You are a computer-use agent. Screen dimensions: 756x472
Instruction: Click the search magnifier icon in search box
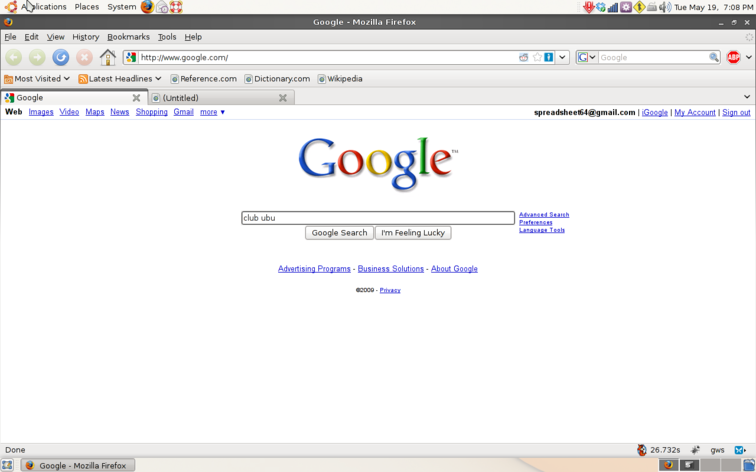714,58
